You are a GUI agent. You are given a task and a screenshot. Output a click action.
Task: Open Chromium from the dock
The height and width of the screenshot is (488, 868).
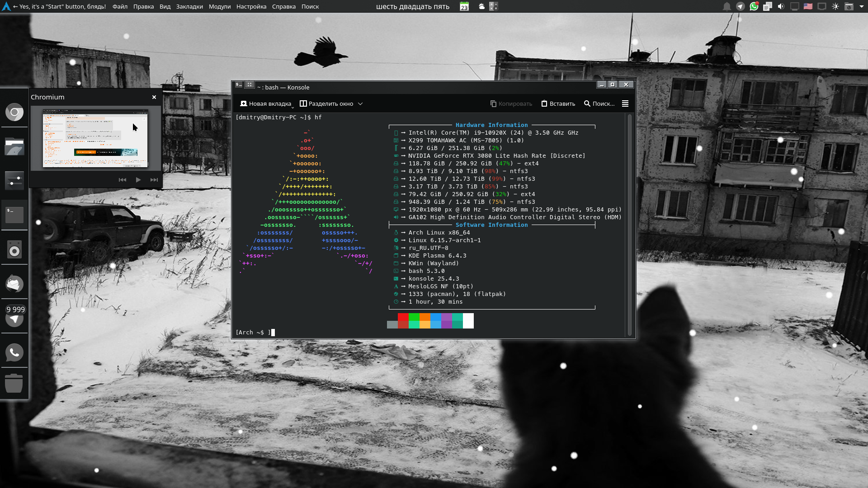click(14, 112)
